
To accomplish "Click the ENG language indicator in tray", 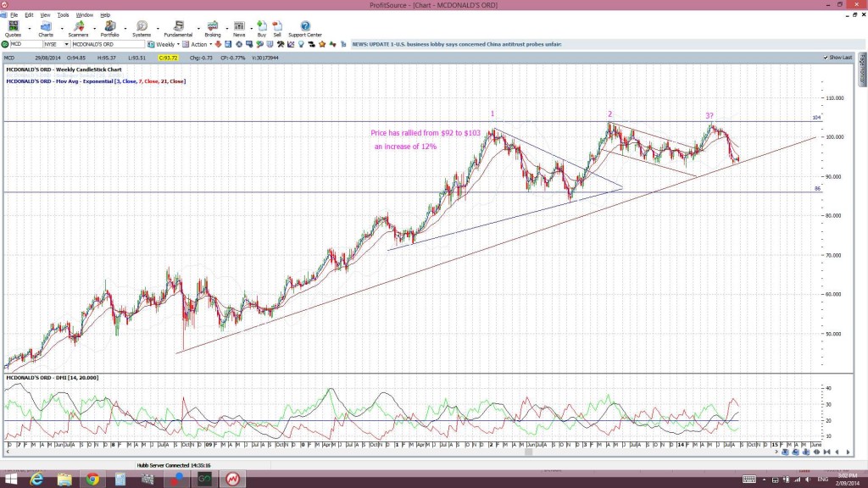I will pyautogui.click(x=822, y=480).
